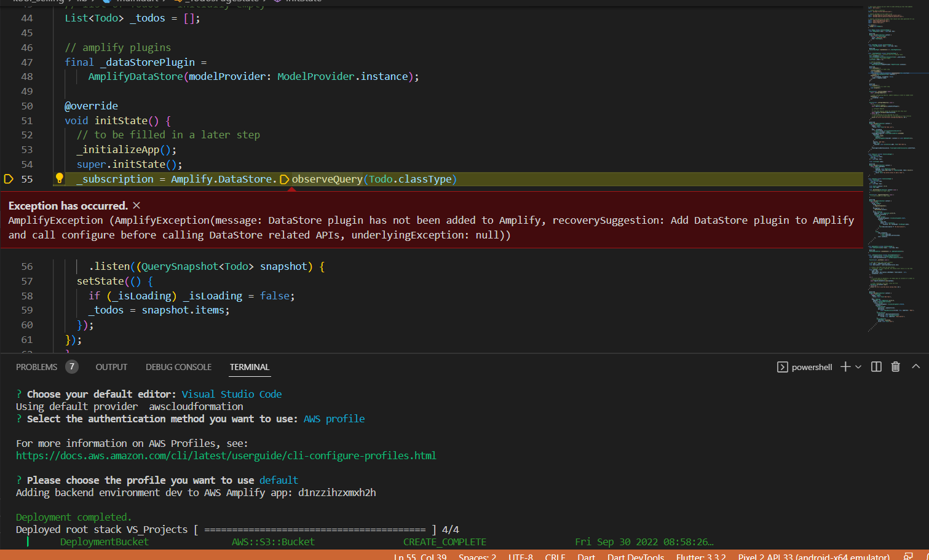
Task: Click the lightbulb code action icon
Action: [x=60, y=178]
